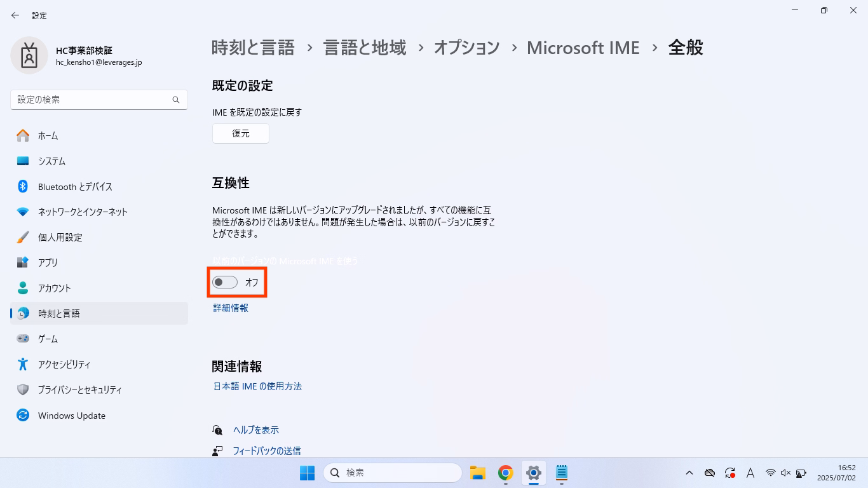The image size is (868, 488).
Task: Click the refresh tray icon with red dot
Action: (x=731, y=473)
